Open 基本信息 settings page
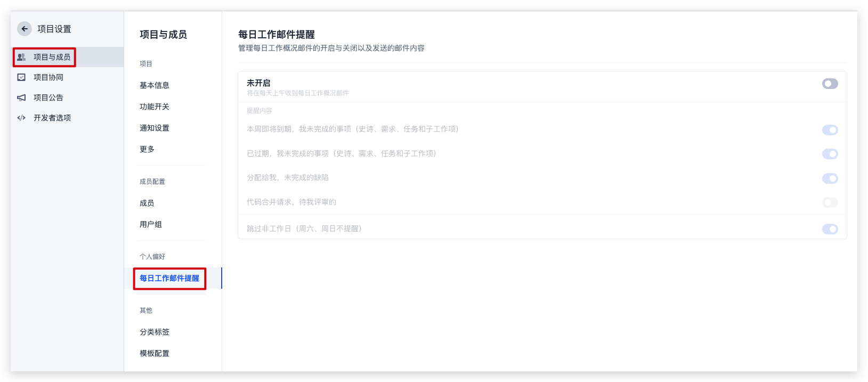This screenshot has height=382, width=868. click(155, 85)
